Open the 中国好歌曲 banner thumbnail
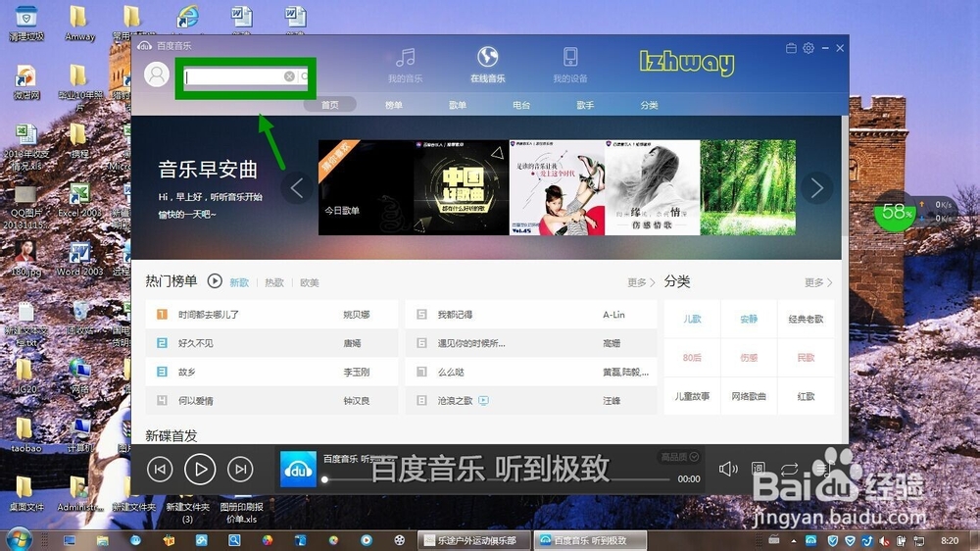This screenshot has height=551, width=980. pos(462,187)
